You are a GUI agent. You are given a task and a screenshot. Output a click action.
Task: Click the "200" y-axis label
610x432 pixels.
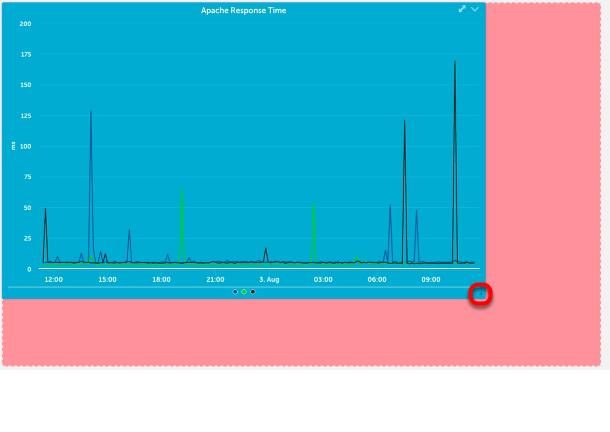[x=25, y=23]
